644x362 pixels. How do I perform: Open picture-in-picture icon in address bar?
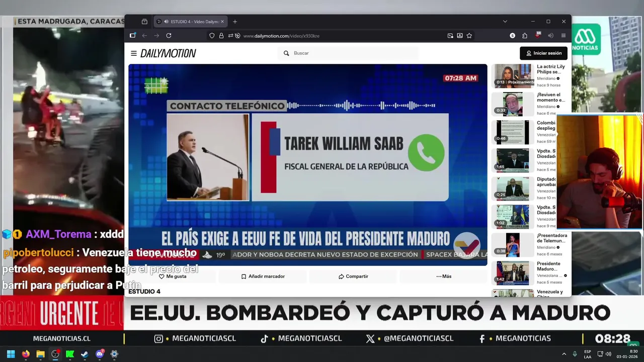(450, 36)
